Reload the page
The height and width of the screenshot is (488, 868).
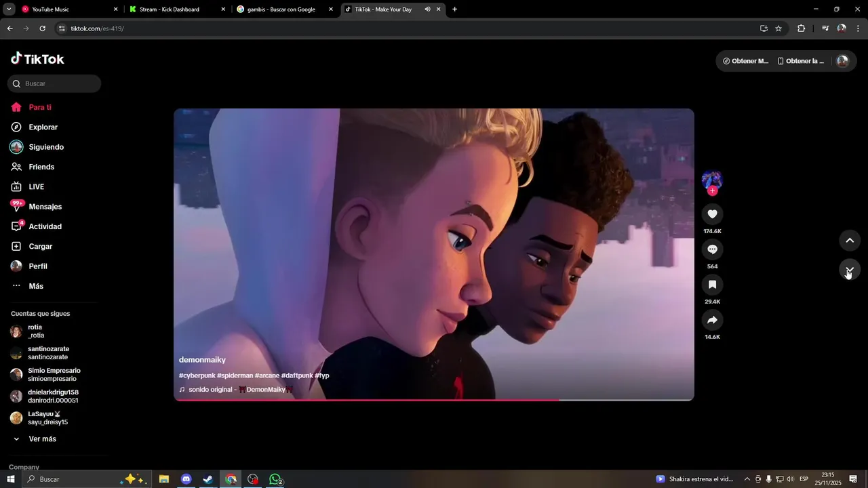(x=42, y=28)
